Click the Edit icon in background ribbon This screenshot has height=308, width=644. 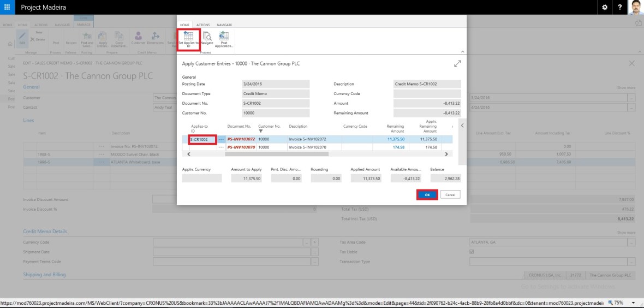point(22,38)
